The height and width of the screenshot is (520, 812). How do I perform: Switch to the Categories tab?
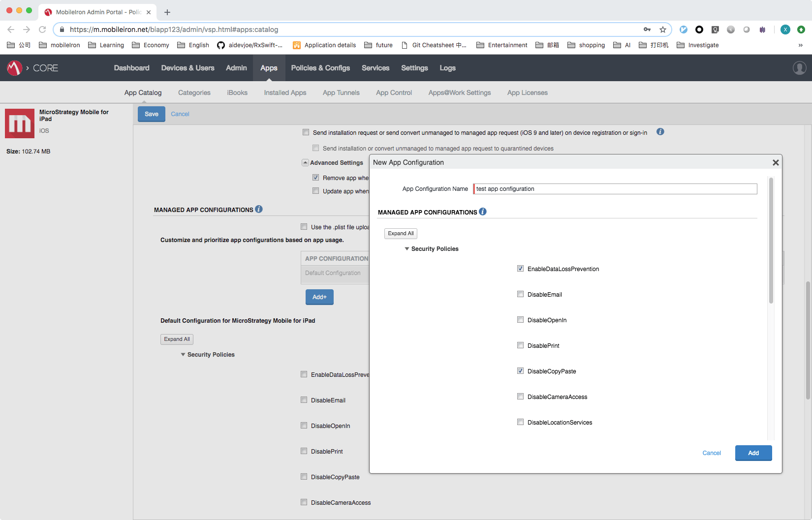tap(194, 92)
